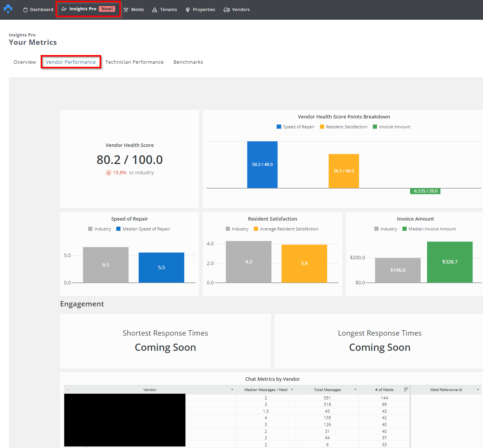Click the sort icon in # of Melds column
The width and height of the screenshot is (483, 448).
[406, 390]
